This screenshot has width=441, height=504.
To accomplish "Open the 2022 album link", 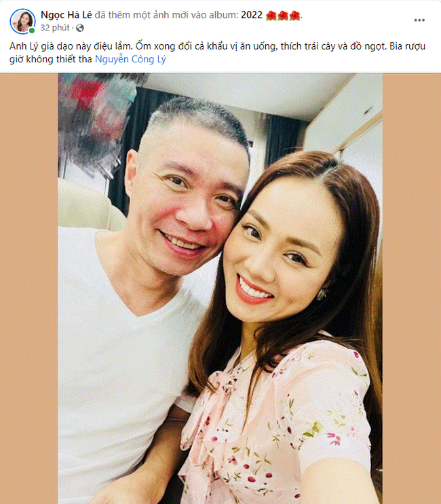I will click(x=252, y=15).
